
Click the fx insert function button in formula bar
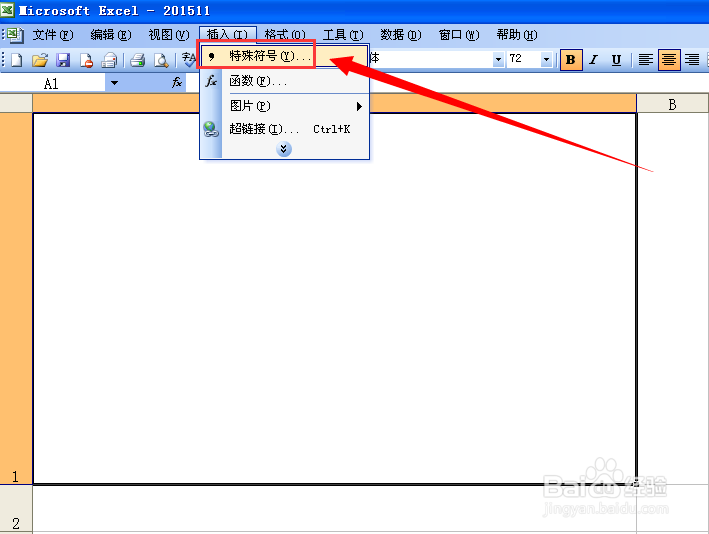pos(176,82)
